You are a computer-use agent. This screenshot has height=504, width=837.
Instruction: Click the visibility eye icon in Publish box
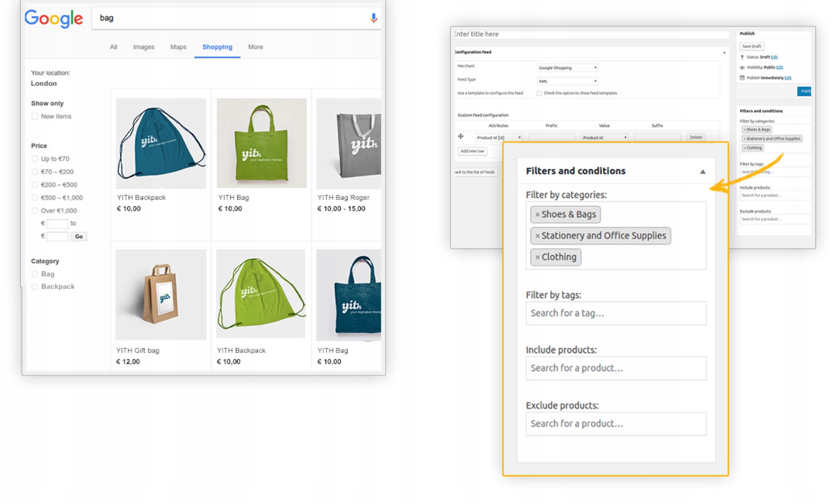click(x=742, y=68)
